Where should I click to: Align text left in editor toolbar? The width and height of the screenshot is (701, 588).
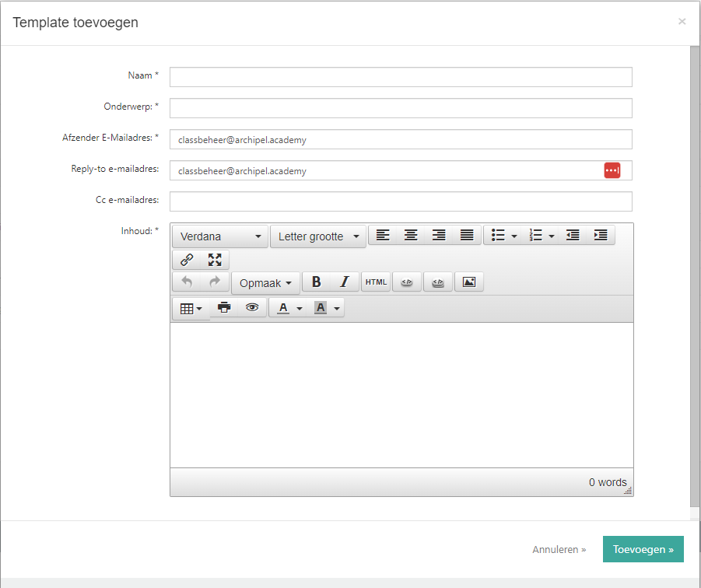pos(382,236)
